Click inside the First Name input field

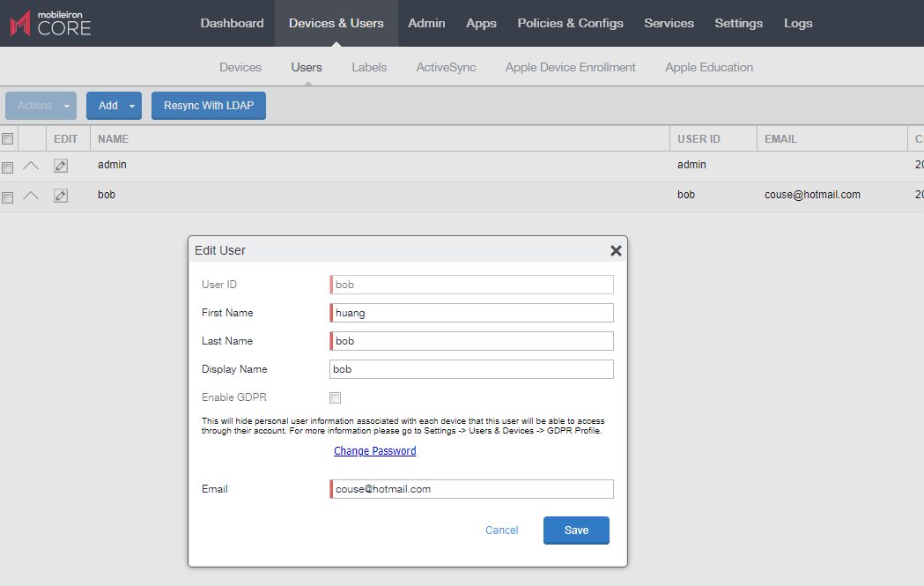click(x=471, y=313)
